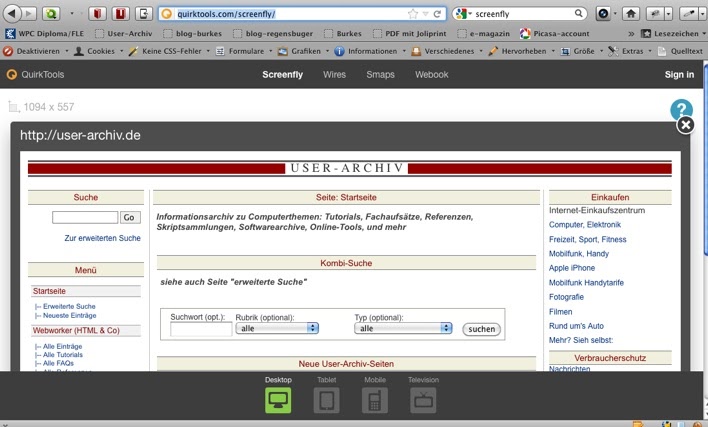This screenshot has width=708, height=427.
Task: Go to the browser home page icon
Action: coord(631,14)
